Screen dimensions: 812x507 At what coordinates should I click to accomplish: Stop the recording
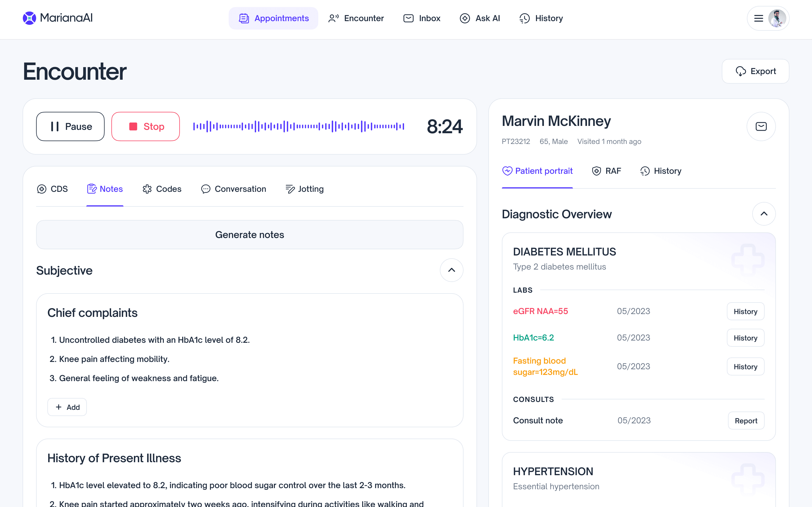click(x=145, y=126)
